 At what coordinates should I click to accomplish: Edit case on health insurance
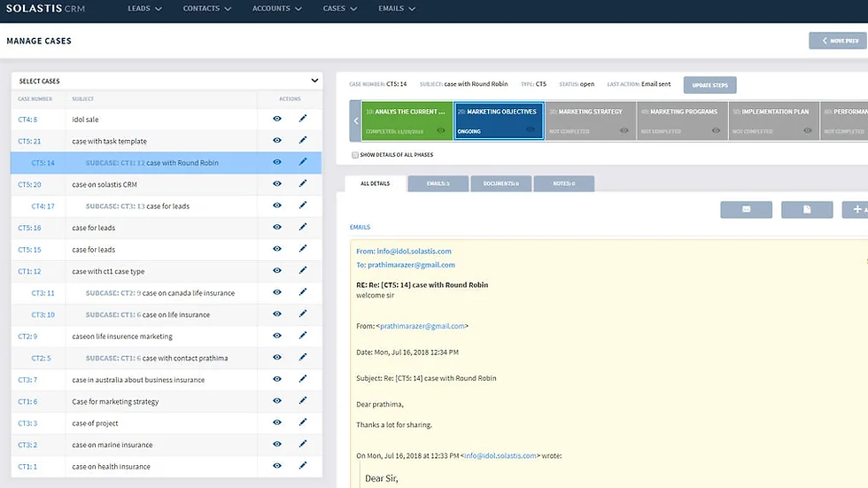(303, 465)
